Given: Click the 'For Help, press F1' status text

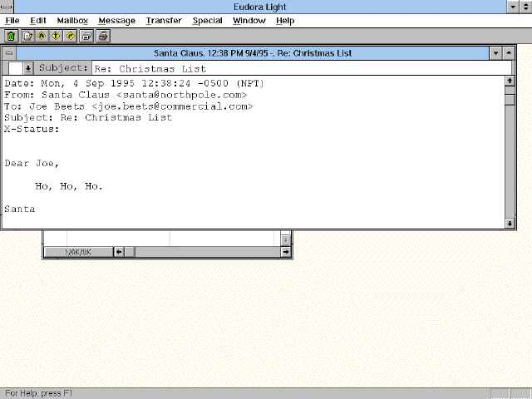Looking at the screenshot, I should [x=39, y=393].
